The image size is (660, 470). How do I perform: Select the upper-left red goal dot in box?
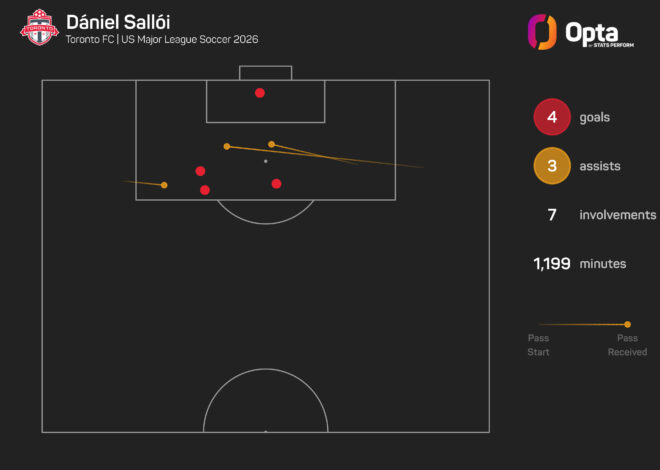pos(200,171)
